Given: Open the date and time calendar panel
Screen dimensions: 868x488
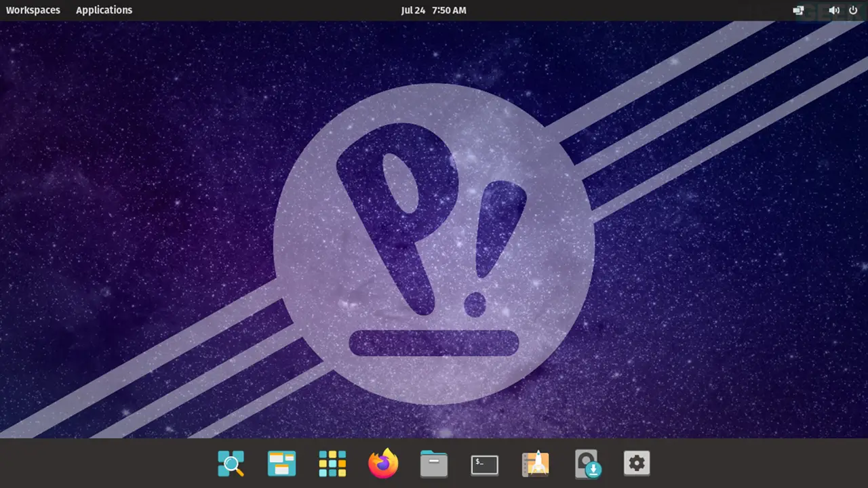Looking at the screenshot, I should [434, 10].
